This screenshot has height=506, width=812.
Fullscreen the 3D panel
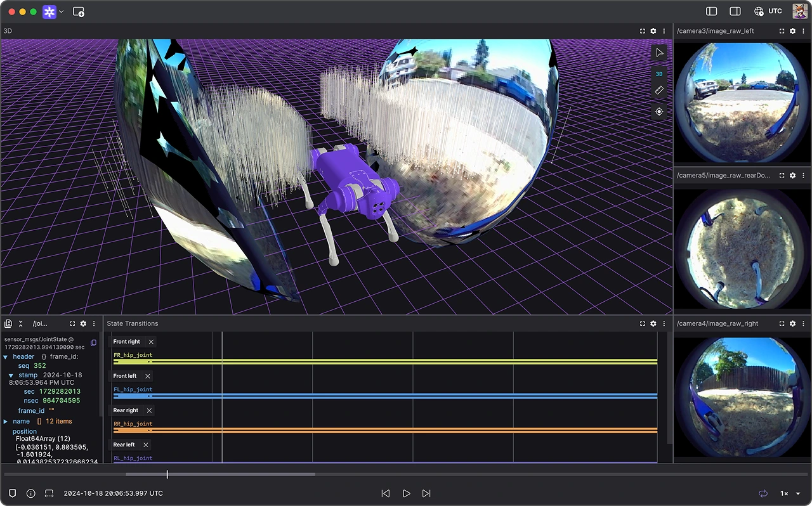click(x=643, y=31)
